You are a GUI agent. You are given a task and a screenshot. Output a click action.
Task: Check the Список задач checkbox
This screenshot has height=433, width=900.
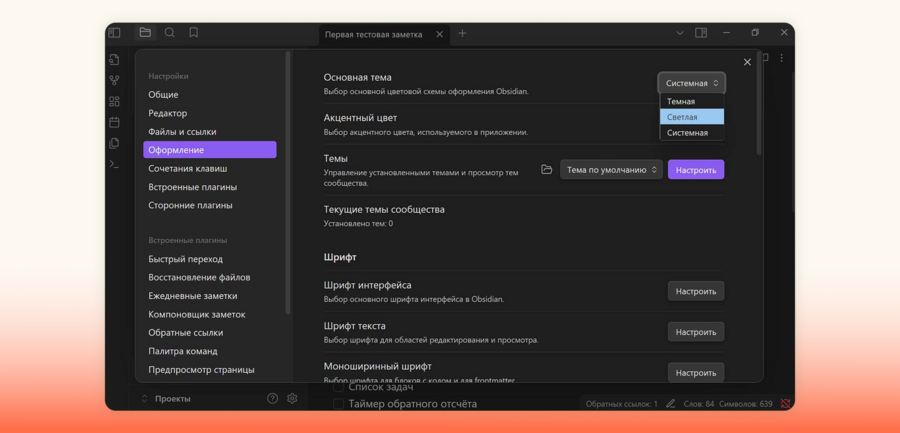(339, 388)
